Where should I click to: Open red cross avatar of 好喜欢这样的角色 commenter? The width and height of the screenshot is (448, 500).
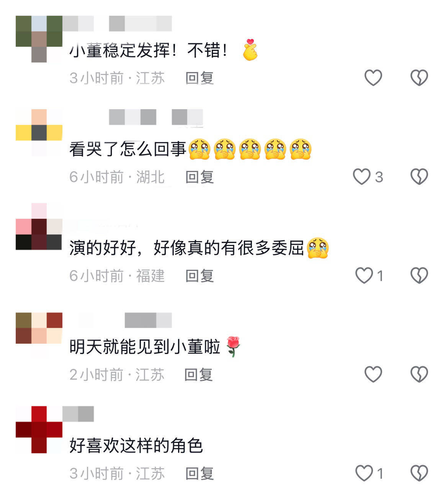coord(39,430)
